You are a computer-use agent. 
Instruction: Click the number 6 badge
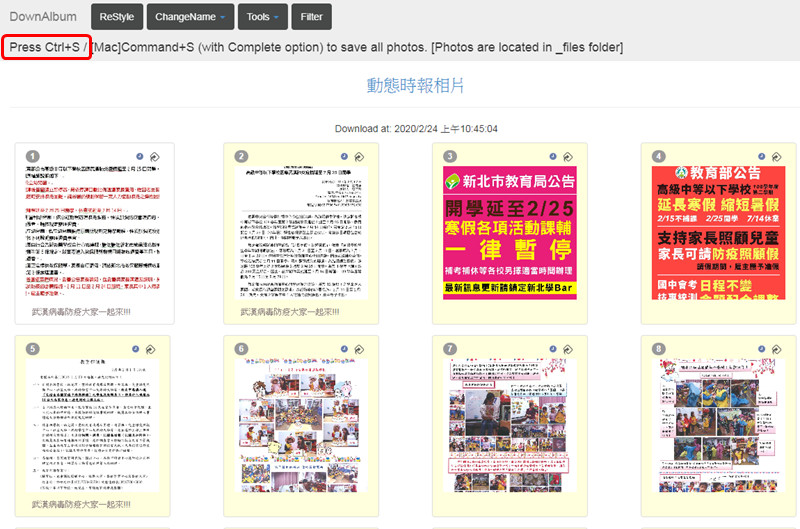click(x=241, y=349)
